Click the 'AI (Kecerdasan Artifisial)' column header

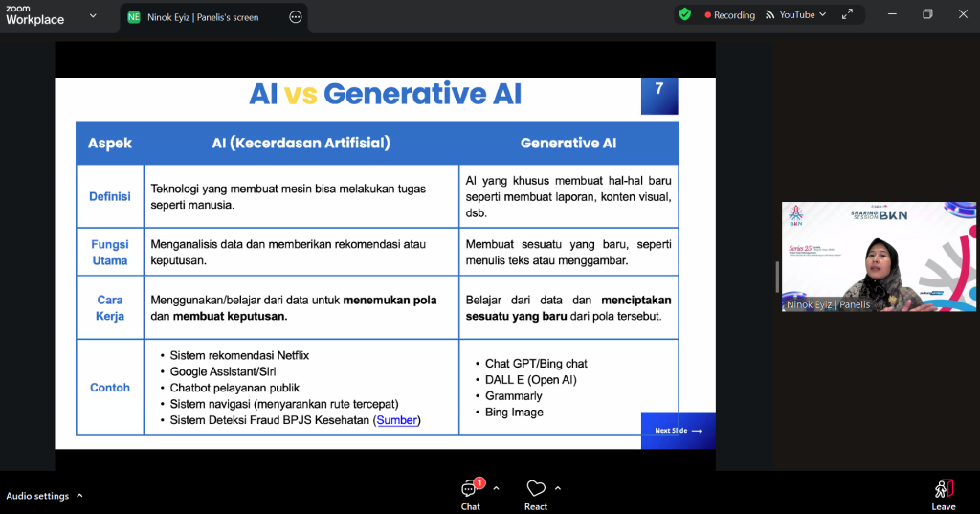click(x=301, y=144)
